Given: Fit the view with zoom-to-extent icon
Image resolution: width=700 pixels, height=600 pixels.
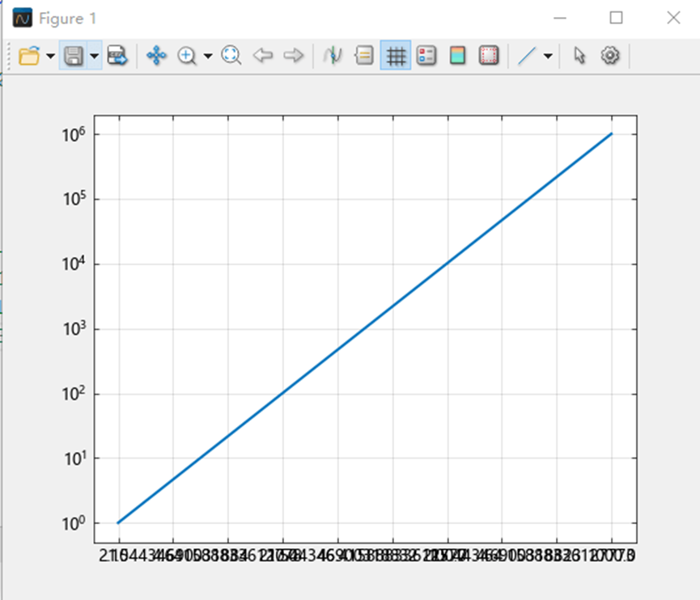Looking at the screenshot, I should coord(231,56).
